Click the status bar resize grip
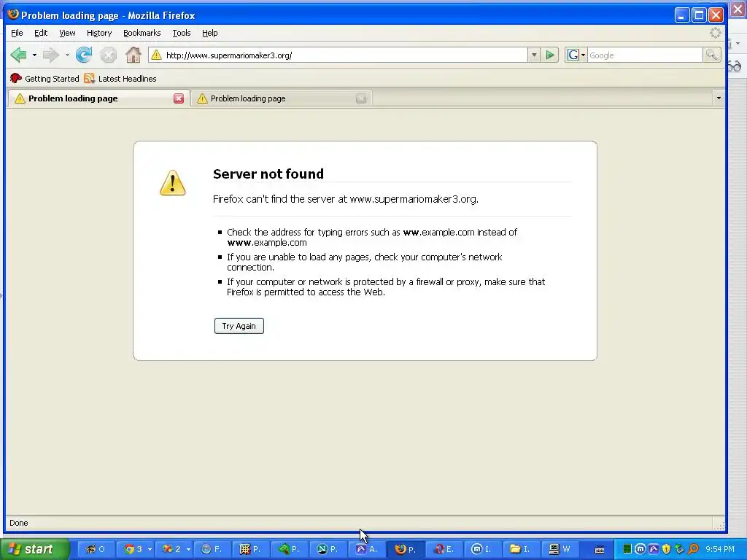 click(719, 524)
